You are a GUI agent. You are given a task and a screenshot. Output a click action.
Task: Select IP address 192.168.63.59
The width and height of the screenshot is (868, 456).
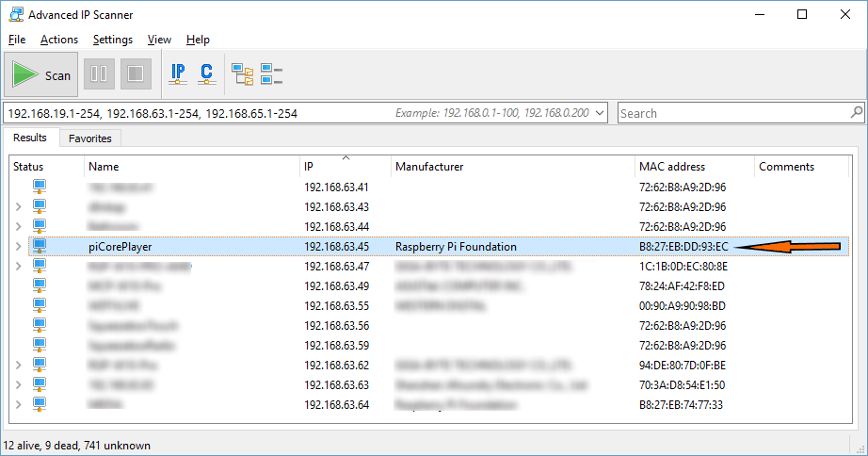[337, 346]
